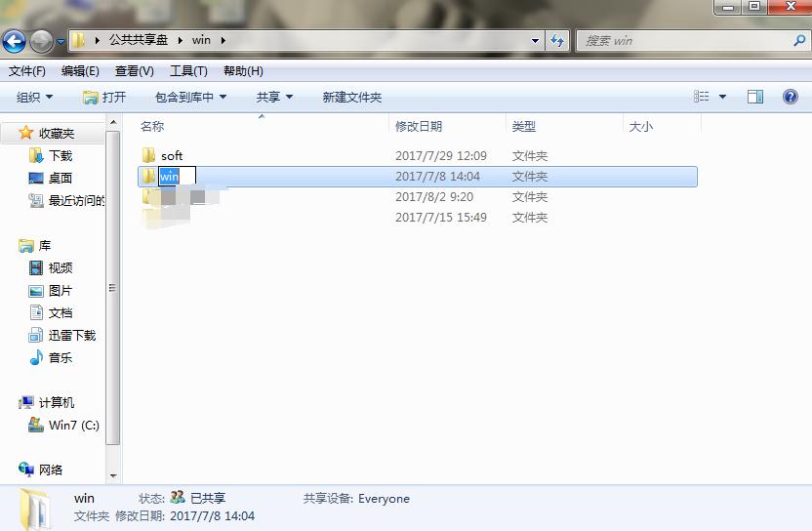The height and width of the screenshot is (531, 812).
Task: Open the 共享 dropdown
Action: [274, 97]
